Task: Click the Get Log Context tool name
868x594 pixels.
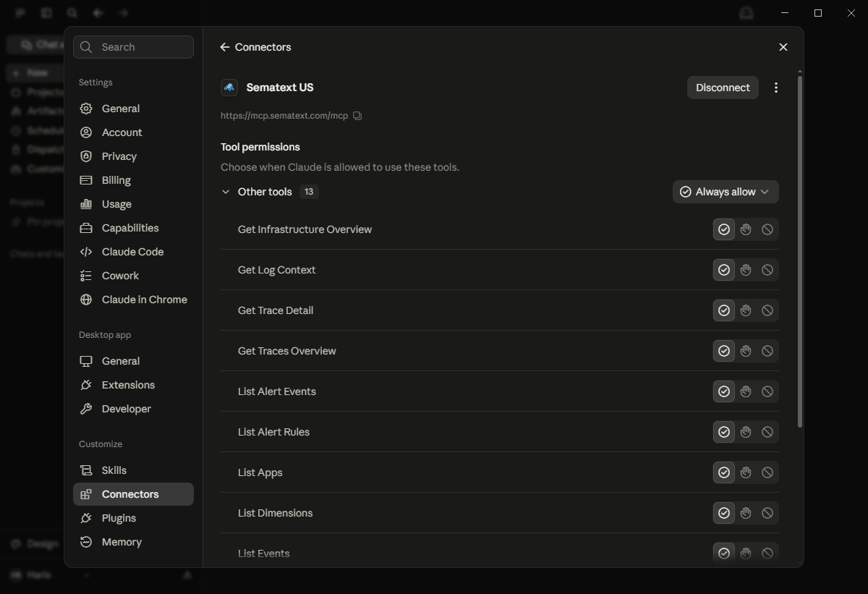Action: click(276, 270)
